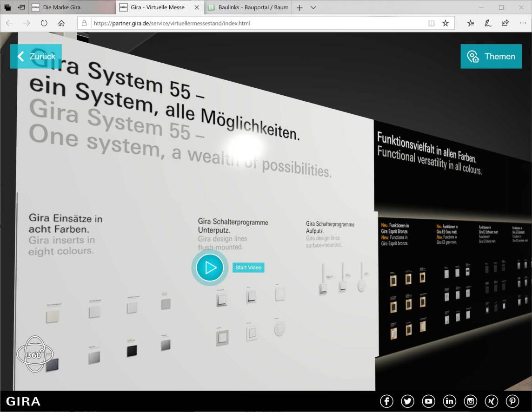Screen dimensions: 532x412
Task: Click the "Gira Schalterprogramme Unterputz." heading
Action: [233, 226]
